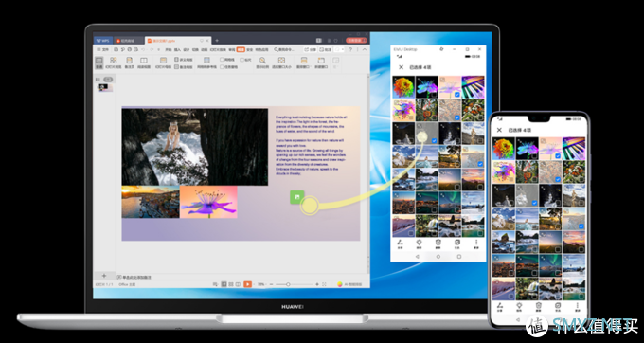Expand the quick access toolbar dropdown arrow
The image size is (644, 343).
point(159,49)
